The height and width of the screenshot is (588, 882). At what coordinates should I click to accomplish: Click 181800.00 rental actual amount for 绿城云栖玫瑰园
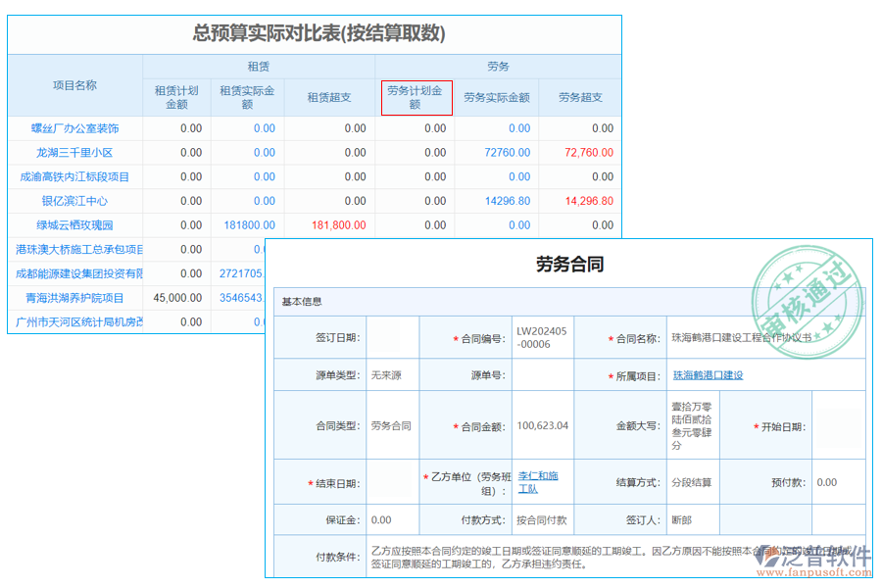coord(247,225)
